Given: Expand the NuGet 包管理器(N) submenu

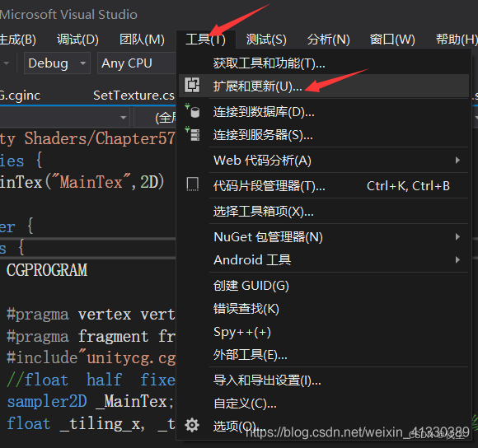Looking at the screenshot, I should [x=323, y=237].
